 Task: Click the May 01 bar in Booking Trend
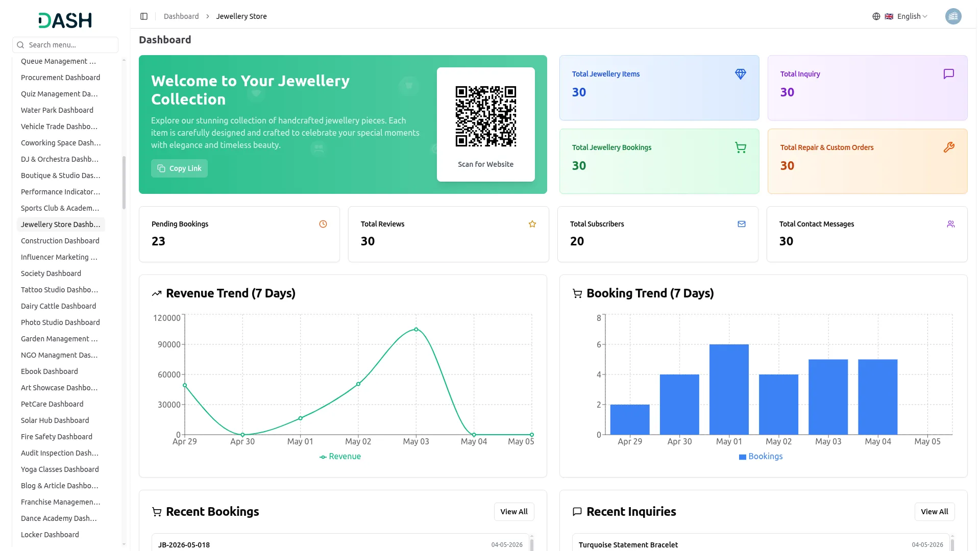729,389
